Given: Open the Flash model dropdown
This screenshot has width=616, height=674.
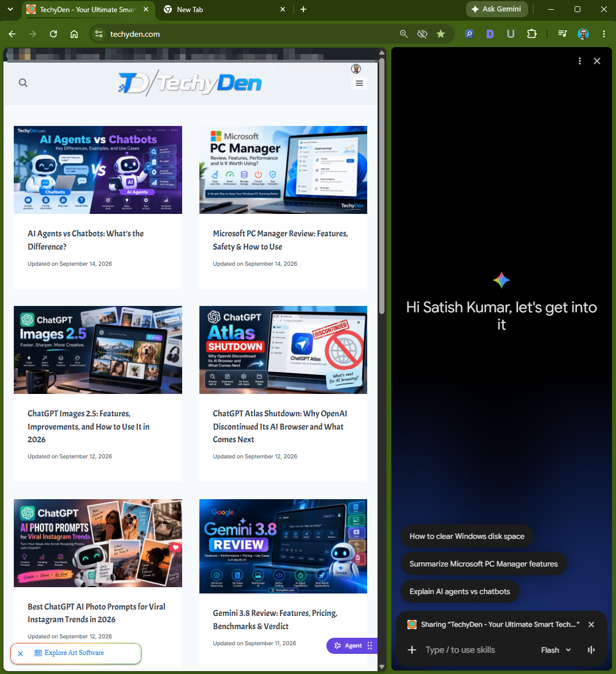Looking at the screenshot, I should coord(556,650).
